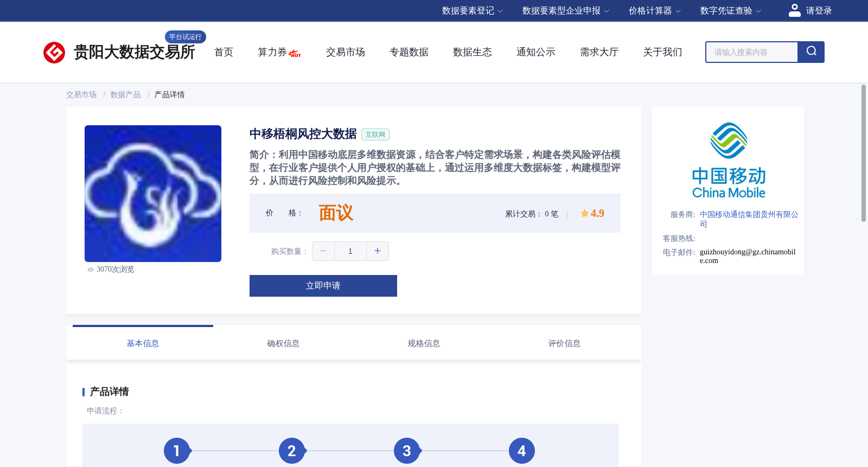The height and width of the screenshot is (467, 868).
Task: Click the email address guizhouyidong@gz.chinamobile.com
Action: point(748,256)
